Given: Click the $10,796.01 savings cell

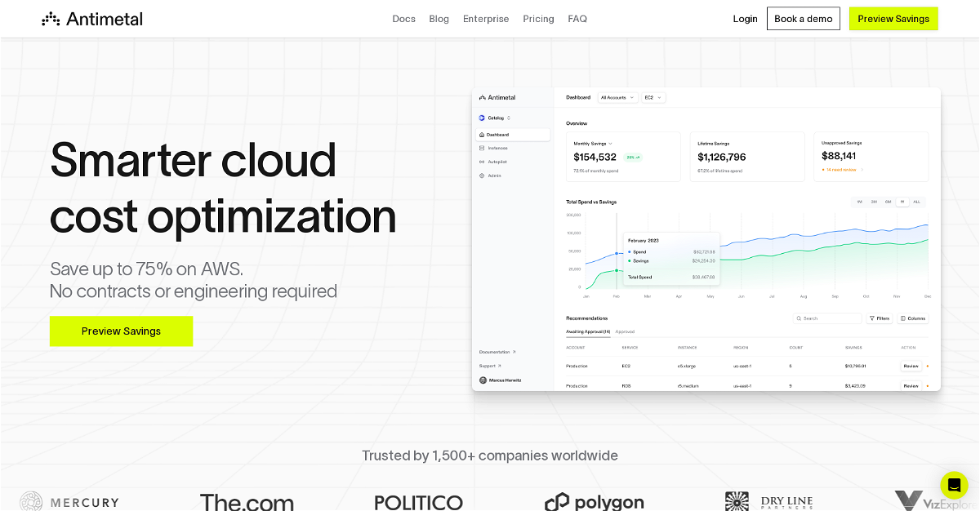Looking at the screenshot, I should pyautogui.click(x=856, y=366).
